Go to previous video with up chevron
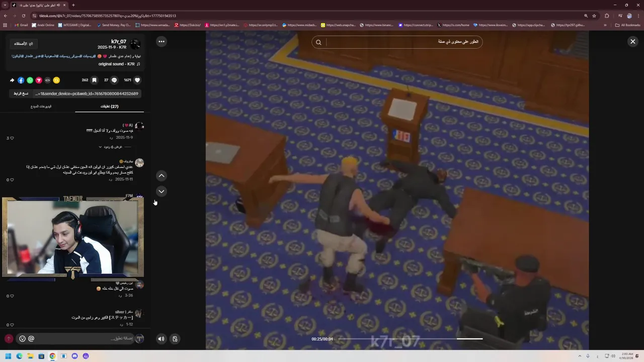644x362 pixels. coord(161,175)
